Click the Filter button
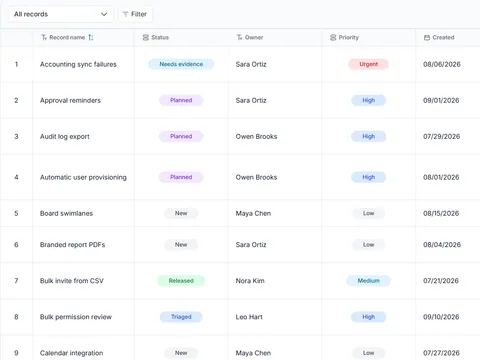The image size is (480, 360). click(135, 14)
